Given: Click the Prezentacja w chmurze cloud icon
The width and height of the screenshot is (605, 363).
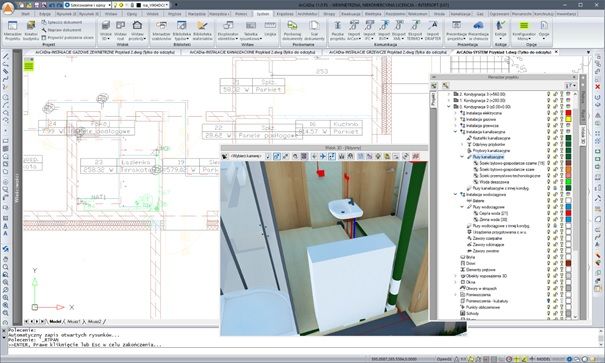Looking at the screenshot, I should [478, 30].
